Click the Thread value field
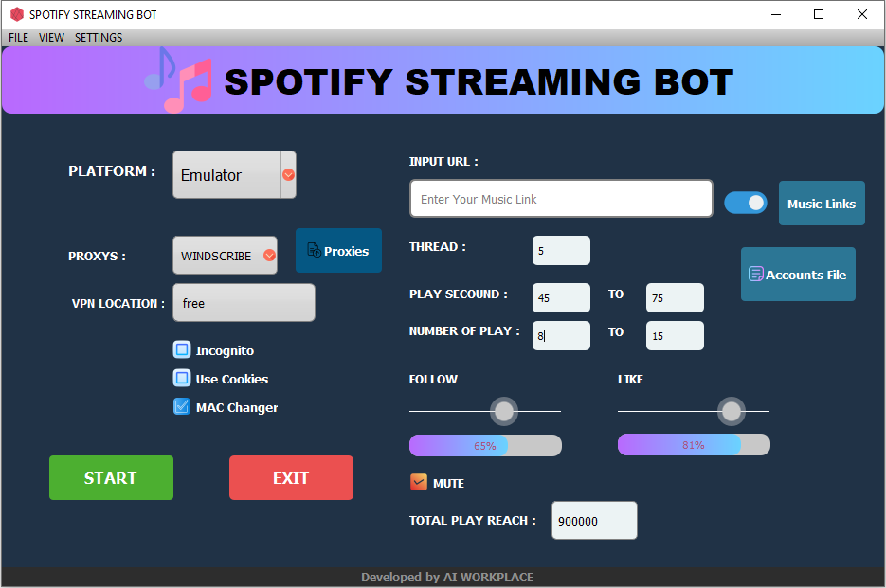This screenshot has height=588, width=886. point(561,250)
